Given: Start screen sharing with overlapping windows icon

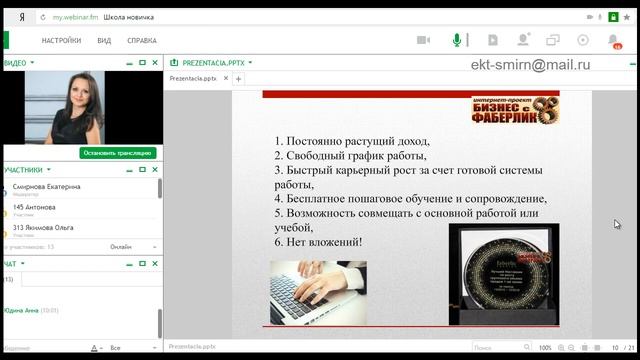Looking at the screenshot, I should point(553,40).
